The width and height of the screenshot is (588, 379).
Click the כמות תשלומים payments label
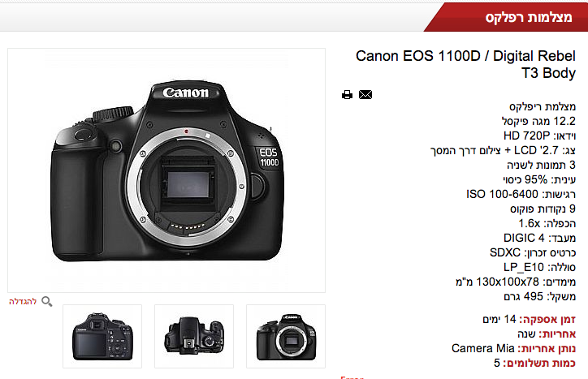click(539, 363)
